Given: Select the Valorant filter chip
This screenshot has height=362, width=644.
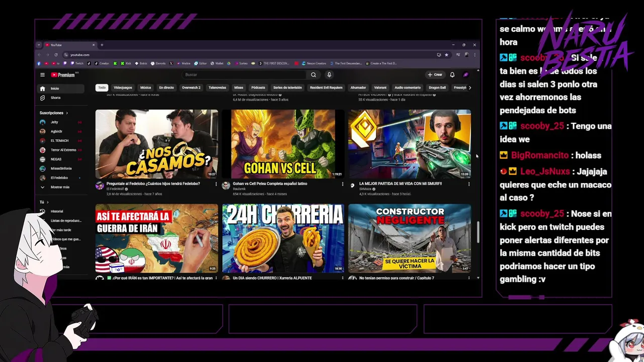Looking at the screenshot, I should 380,87.
